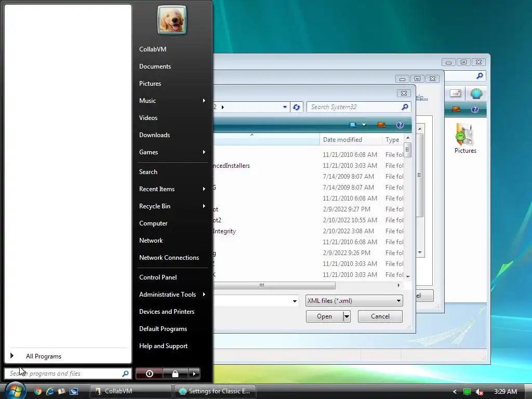Sort by Type column header
This screenshot has width=532, height=399.
click(393, 139)
